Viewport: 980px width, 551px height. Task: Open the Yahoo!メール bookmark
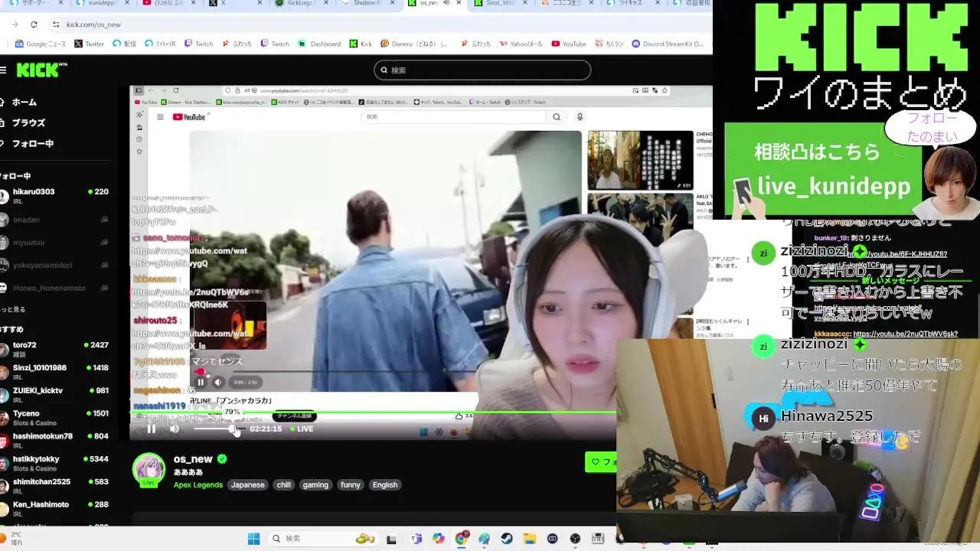click(521, 44)
